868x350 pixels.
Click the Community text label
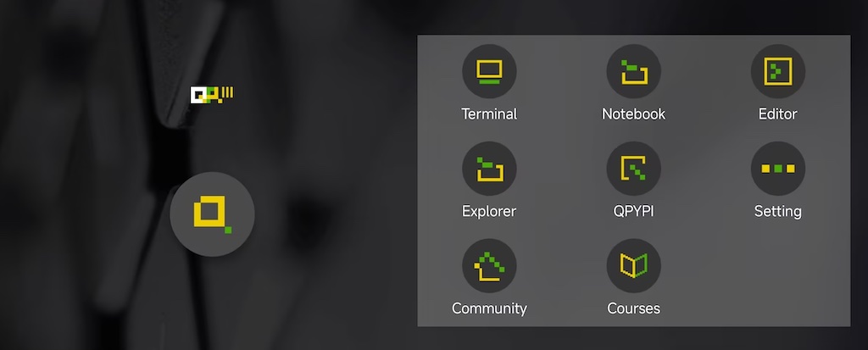click(489, 308)
